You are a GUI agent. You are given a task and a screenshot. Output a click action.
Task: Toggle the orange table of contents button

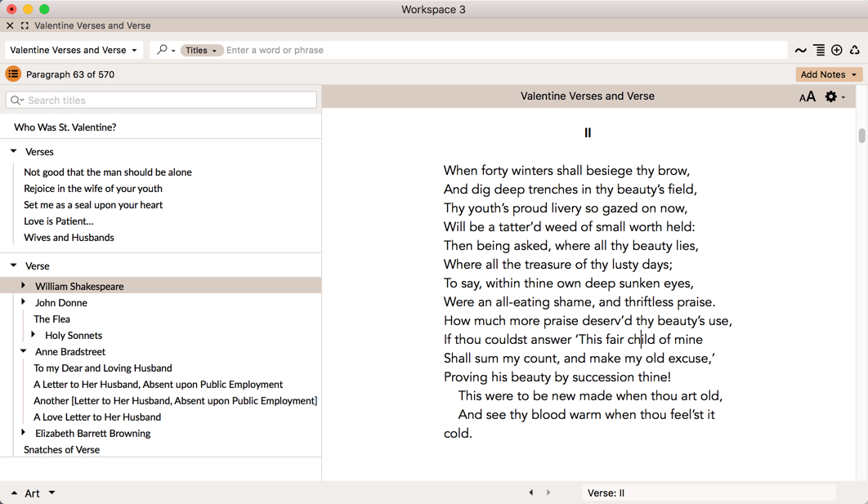[13, 74]
